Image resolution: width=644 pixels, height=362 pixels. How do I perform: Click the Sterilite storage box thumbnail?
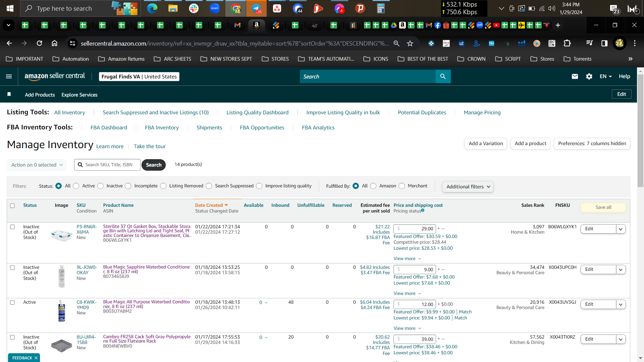[x=61, y=235]
